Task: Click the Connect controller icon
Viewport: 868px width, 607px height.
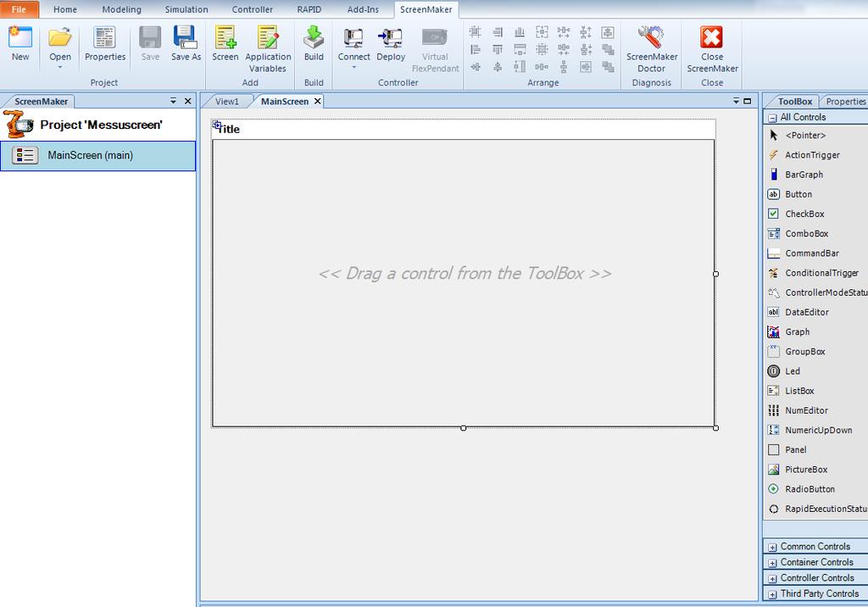Action: coord(353,37)
